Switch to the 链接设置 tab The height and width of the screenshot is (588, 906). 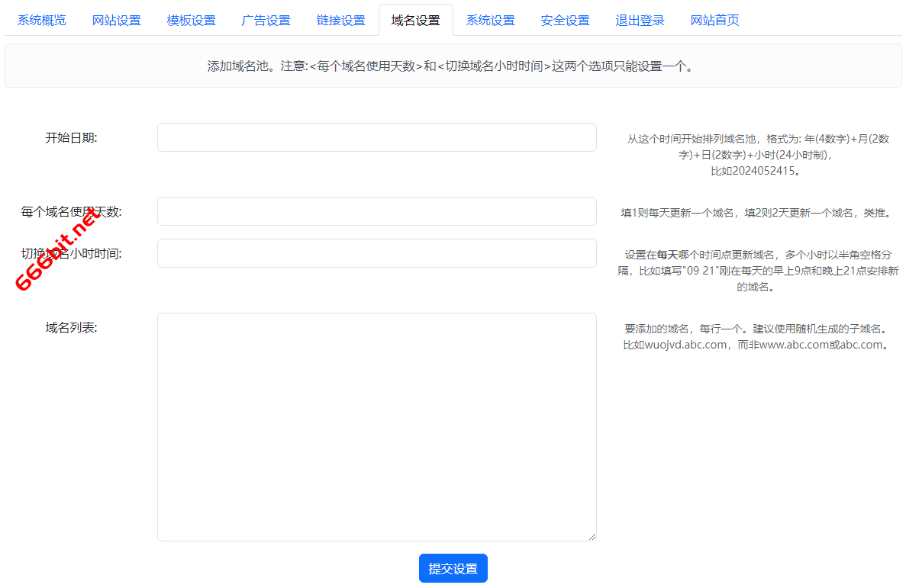pos(340,21)
